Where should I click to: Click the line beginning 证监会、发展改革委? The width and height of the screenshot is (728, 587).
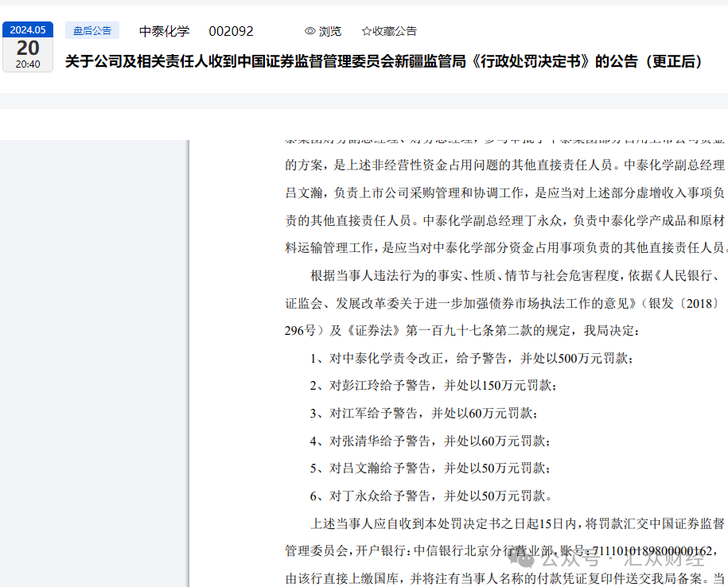pyautogui.click(x=502, y=304)
